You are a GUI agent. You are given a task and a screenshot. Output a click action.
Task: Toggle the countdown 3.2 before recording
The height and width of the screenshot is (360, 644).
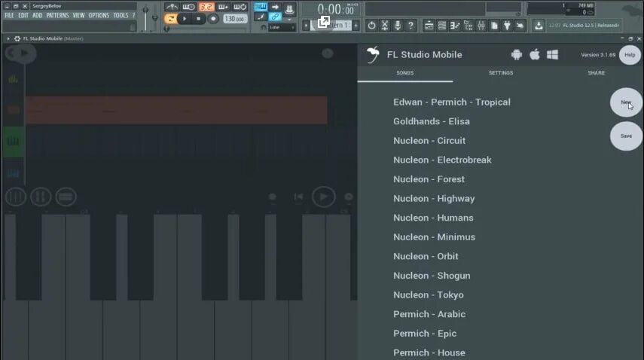coord(206,7)
